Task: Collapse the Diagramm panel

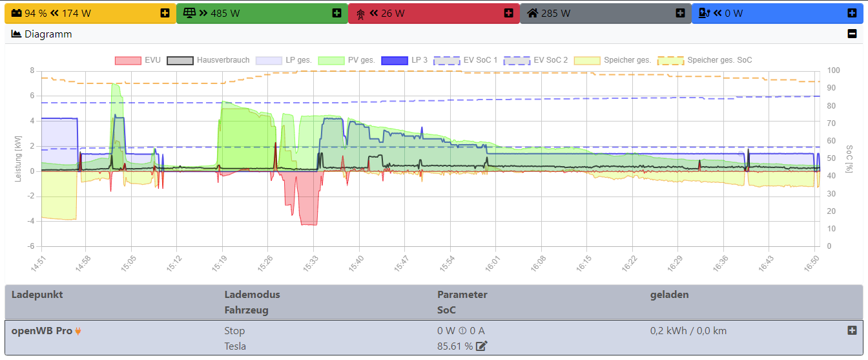Action: [x=852, y=34]
